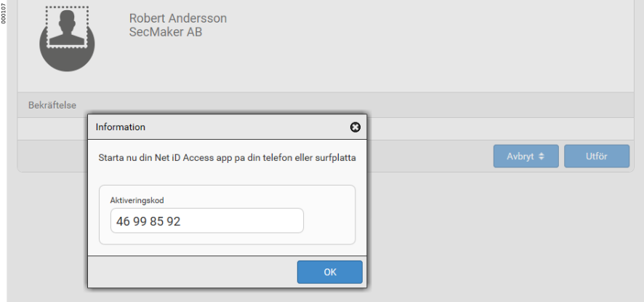Image resolution: width=644 pixels, height=302 pixels.
Task: Click the name Robert Andersson
Action: pos(177,18)
